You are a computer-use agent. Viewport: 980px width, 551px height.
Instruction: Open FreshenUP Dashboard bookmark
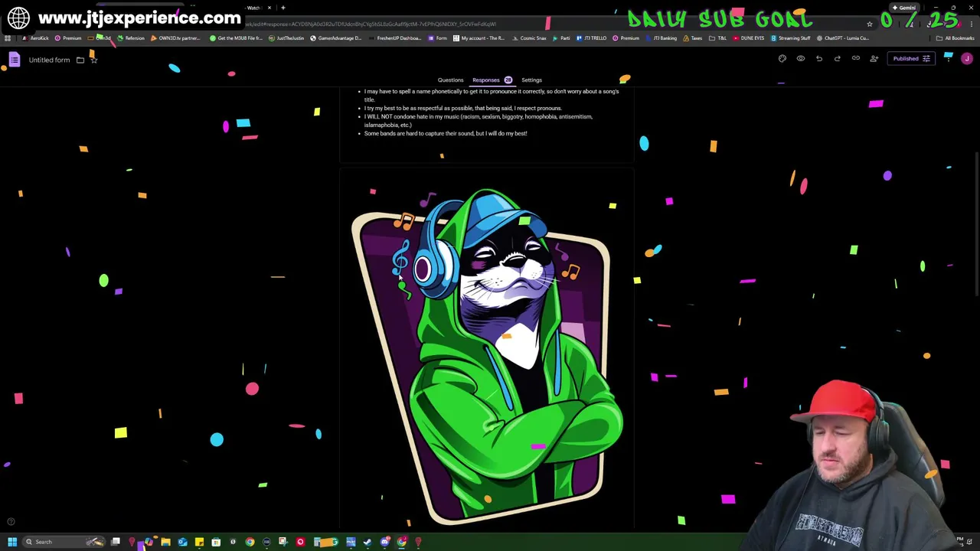[395, 38]
